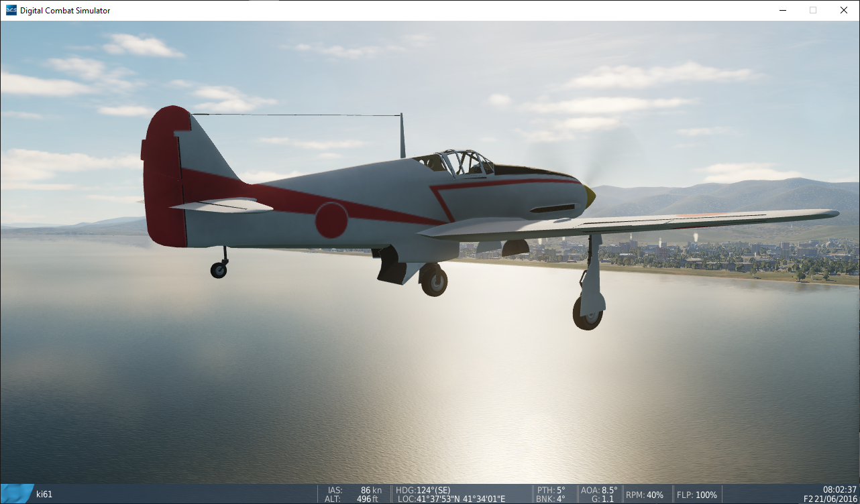This screenshot has height=504, width=860.
Task: Click the RPM percentage indicator
Action: click(x=644, y=495)
